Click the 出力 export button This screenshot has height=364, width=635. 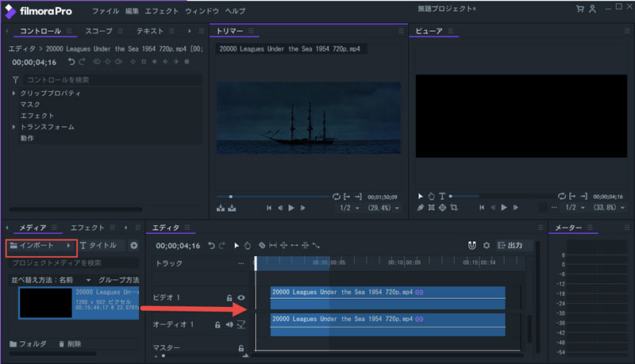coord(514,246)
